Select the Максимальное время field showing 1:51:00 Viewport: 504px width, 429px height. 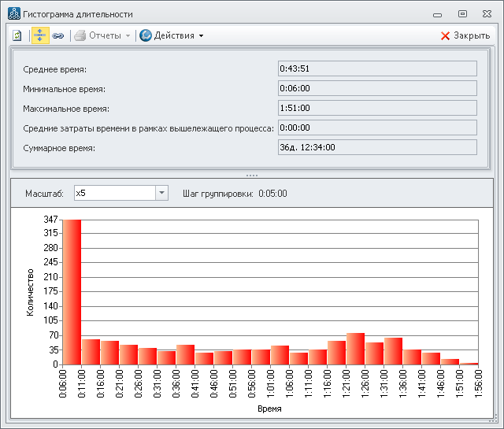377,108
